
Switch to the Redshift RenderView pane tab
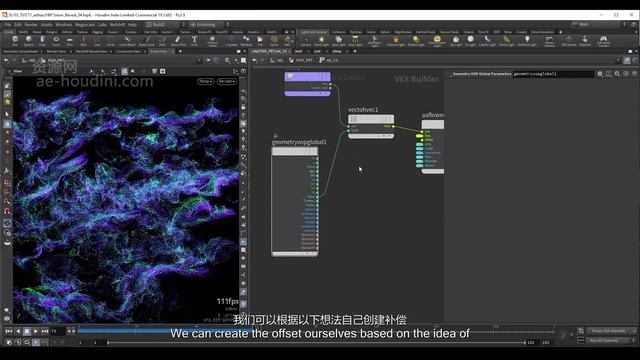coord(91,51)
